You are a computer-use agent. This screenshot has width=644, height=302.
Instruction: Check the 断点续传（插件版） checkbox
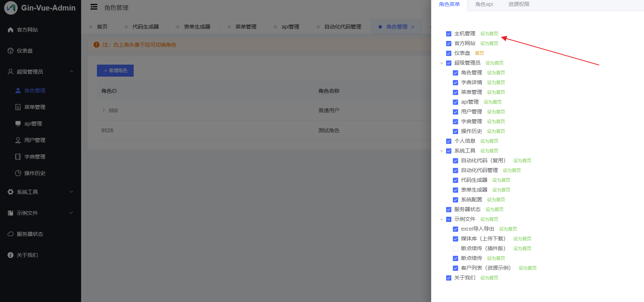[455, 249]
